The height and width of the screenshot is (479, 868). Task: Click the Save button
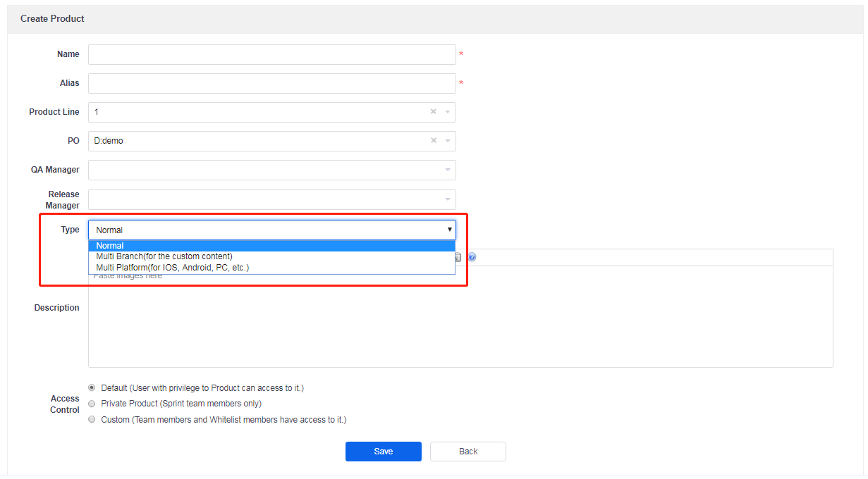pos(383,452)
